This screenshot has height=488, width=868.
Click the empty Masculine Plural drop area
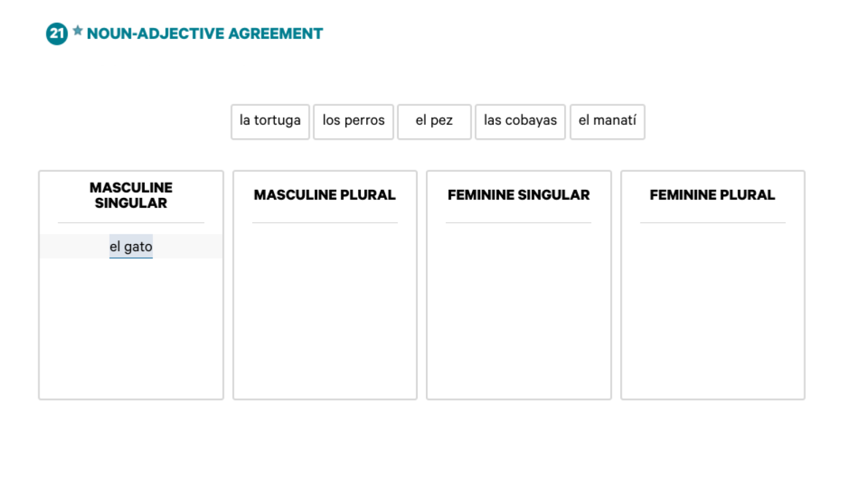click(x=324, y=309)
